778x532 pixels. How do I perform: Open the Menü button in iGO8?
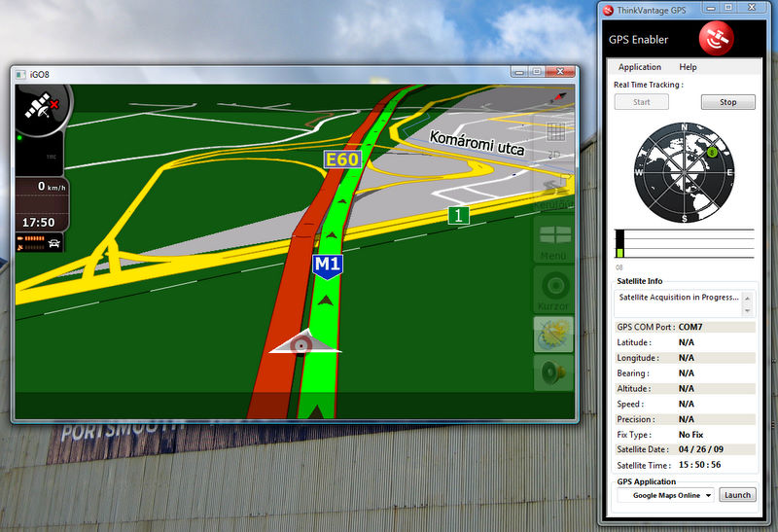point(553,241)
